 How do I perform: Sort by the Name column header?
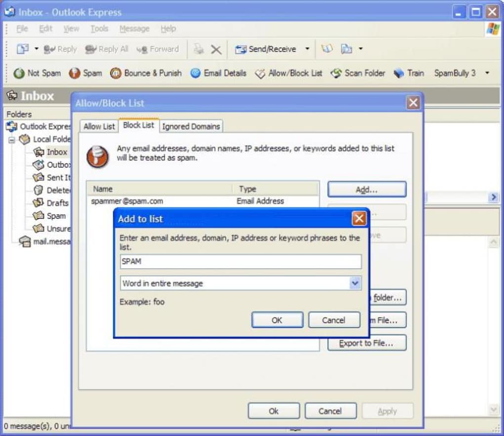(x=160, y=189)
